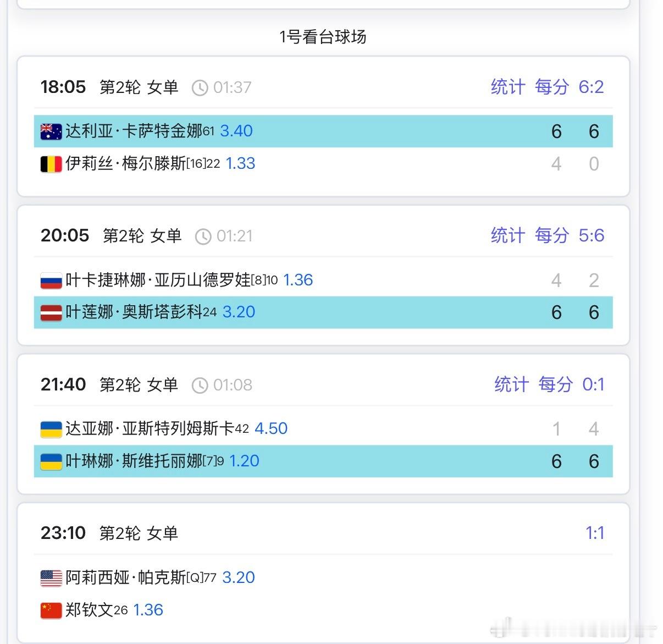Click Chinese flag beside 郑钦文
The image size is (663, 644).
point(51,610)
